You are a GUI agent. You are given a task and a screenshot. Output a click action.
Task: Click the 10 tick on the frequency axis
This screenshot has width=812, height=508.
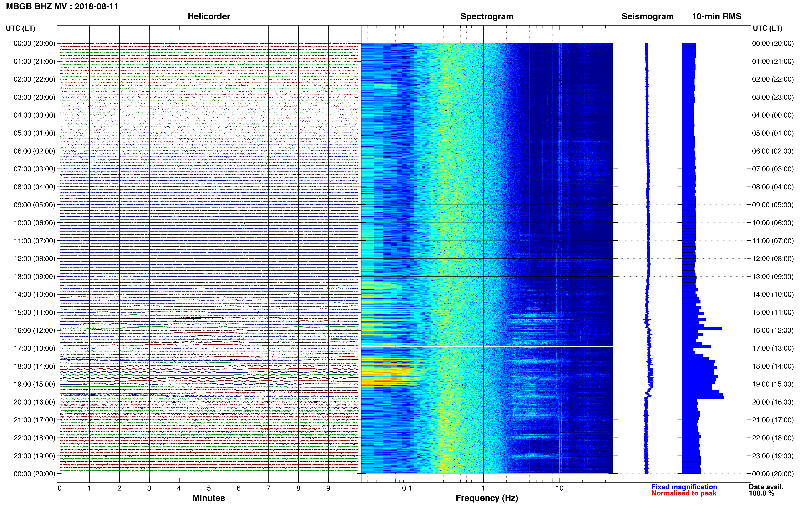tap(559, 488)
